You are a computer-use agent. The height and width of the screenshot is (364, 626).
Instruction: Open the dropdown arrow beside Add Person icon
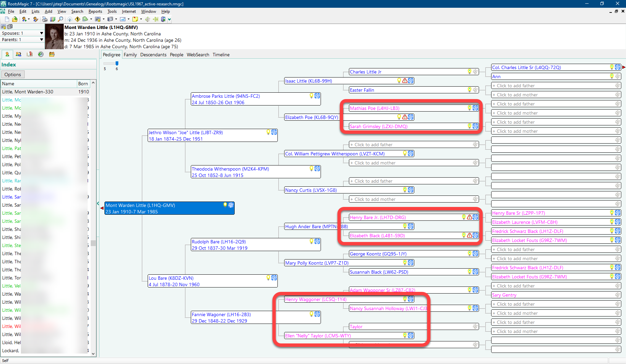[x=29, y=19]
